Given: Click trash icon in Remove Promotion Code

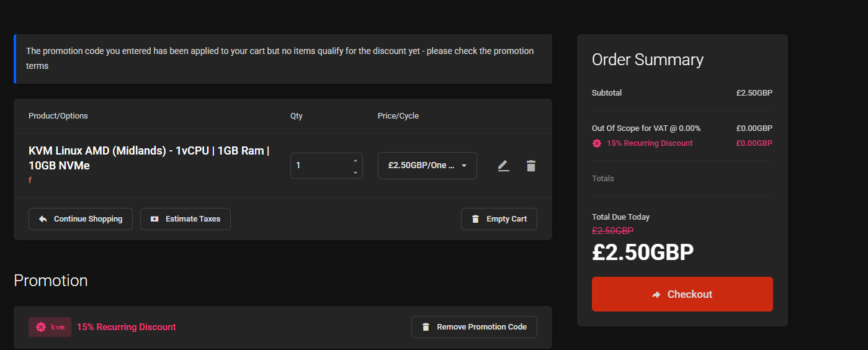Looking at the screenshot, I should (426, 327).
